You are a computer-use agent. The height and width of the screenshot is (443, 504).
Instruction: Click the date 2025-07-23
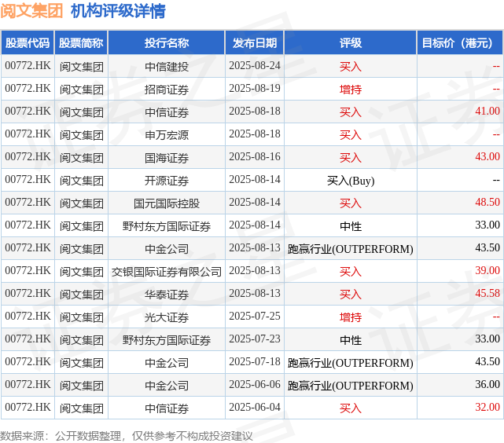(255, 339)
